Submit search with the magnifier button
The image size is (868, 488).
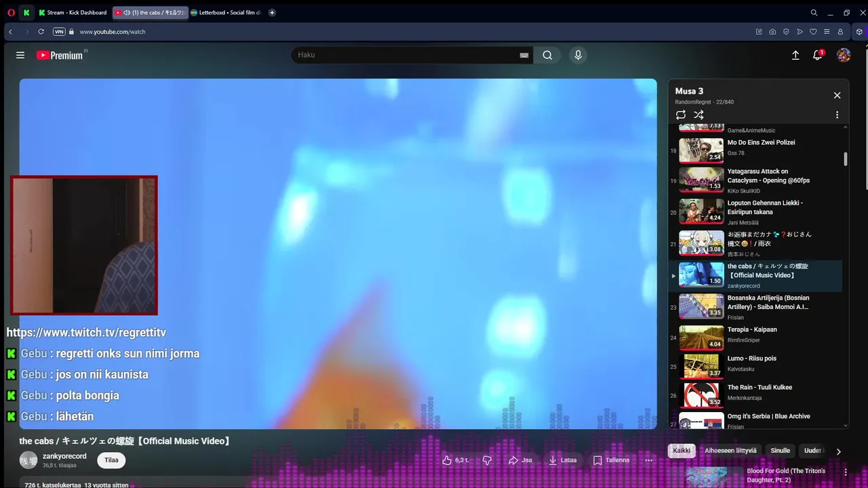pyautogui.click(x=547, y=55)
